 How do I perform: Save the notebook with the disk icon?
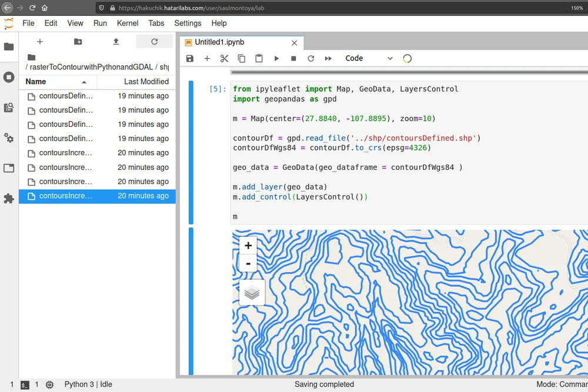(190, 58)
